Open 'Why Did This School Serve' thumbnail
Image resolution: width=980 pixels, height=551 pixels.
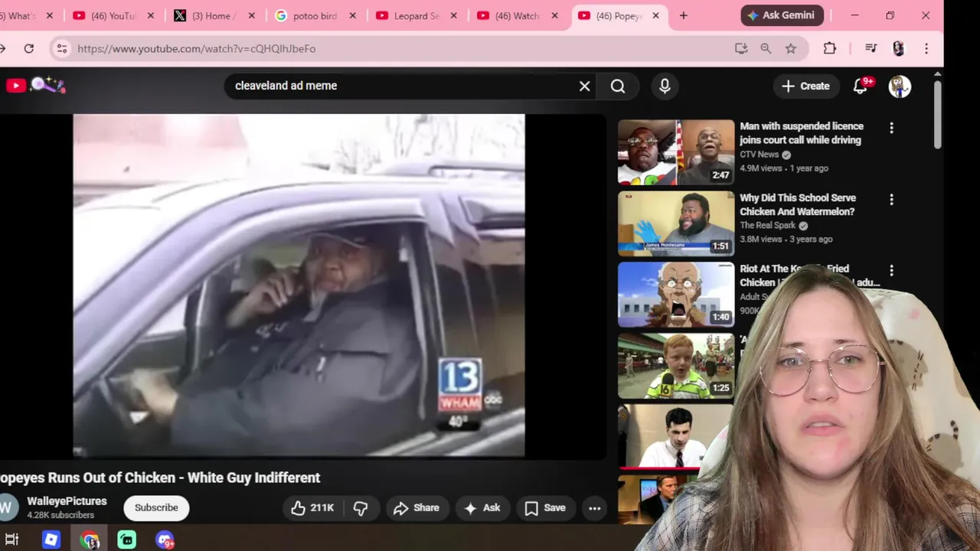tap(676, 223)
